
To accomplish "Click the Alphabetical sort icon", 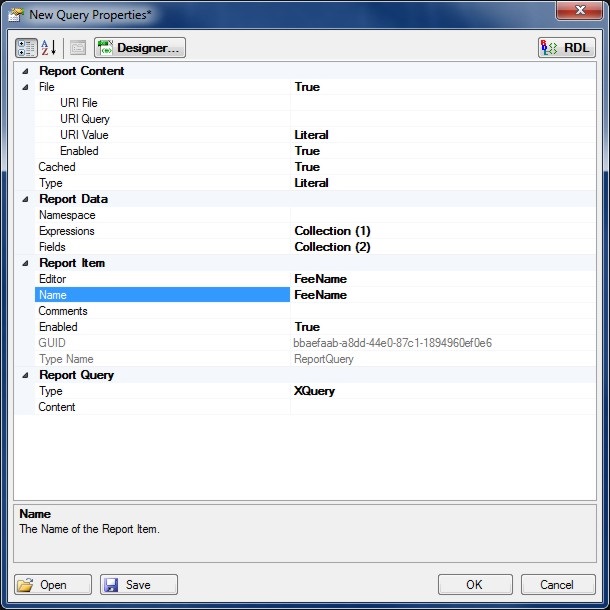I will pyautogui.click(x=49, y=48).
